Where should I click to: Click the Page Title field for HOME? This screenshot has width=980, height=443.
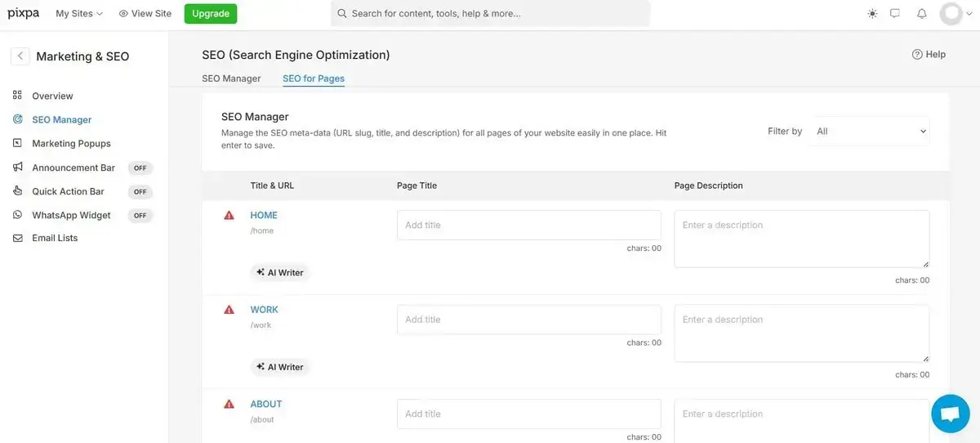(529, 225)
